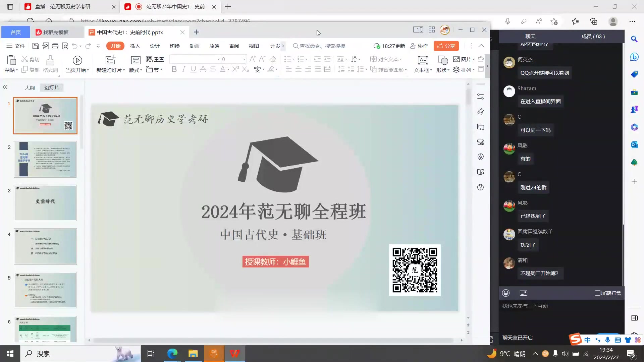Click the clear formatting eraser icon
644x362 pixels.
[x=273, y=59]
